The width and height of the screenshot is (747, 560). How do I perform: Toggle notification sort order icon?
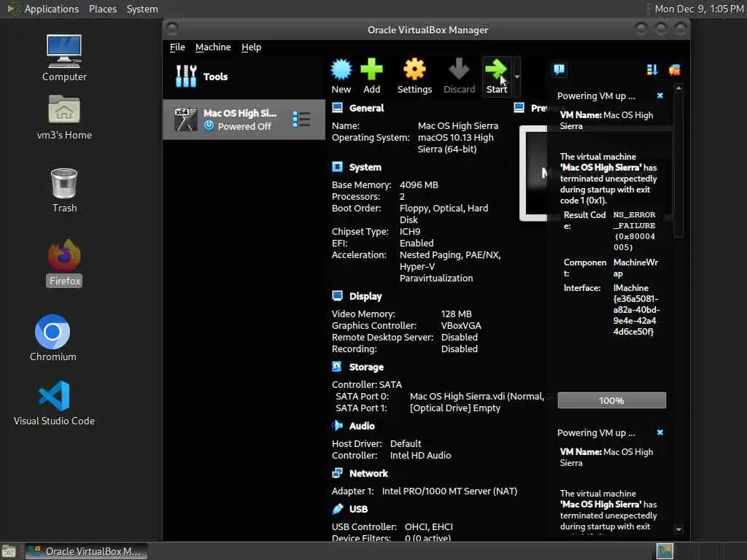point(652,70)
